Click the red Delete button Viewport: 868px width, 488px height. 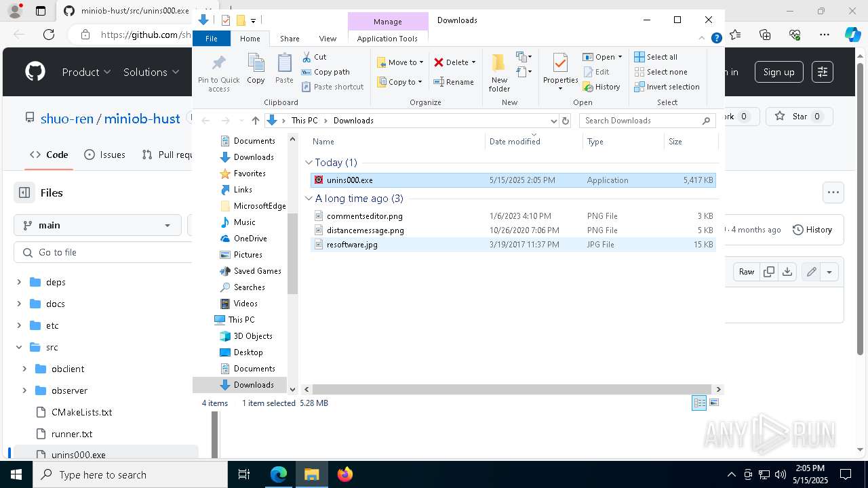pos(451,62)
